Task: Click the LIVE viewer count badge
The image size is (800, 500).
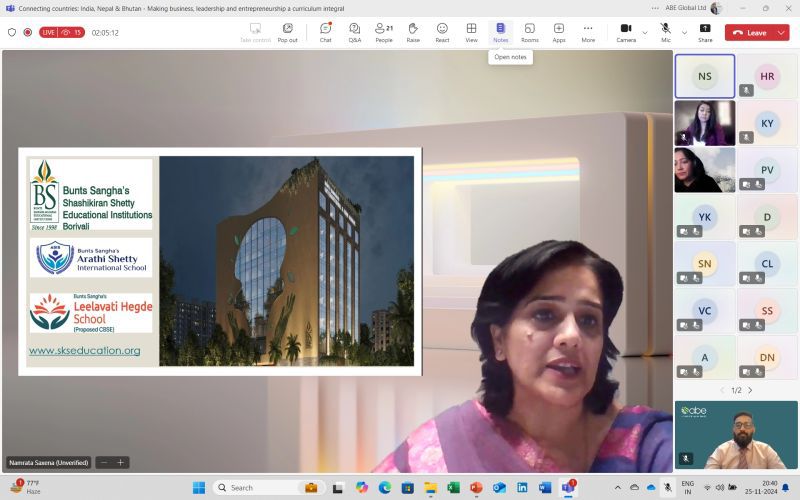Action: tap(62, 32)
